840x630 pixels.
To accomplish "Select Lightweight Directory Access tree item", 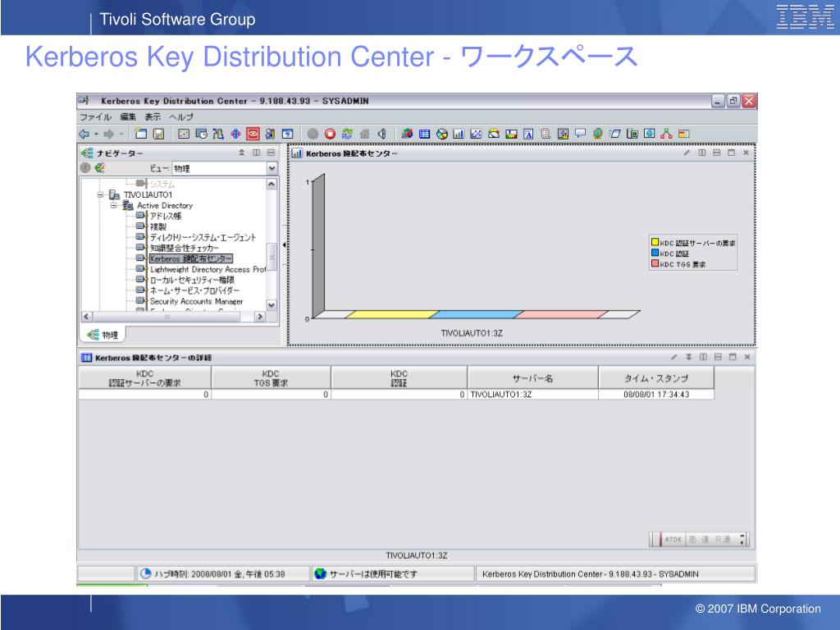I will click(x=208, y=269).
